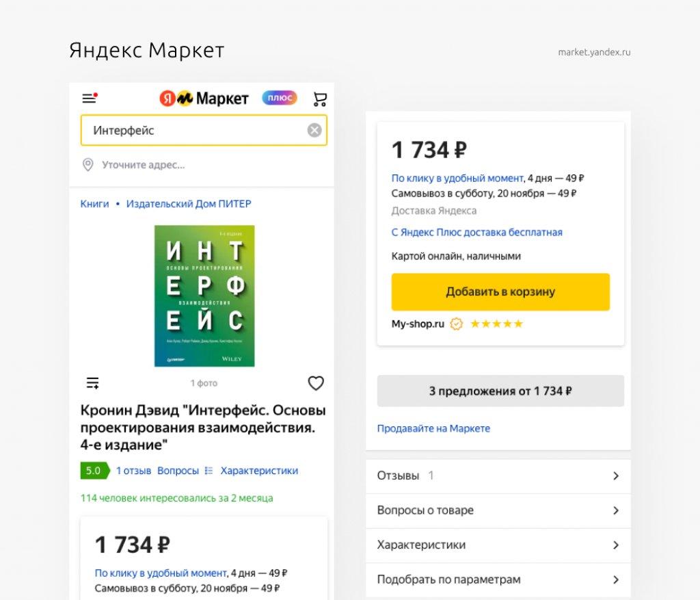Viewport: 700px width, 600px height.
Task: Open the hamburger menu icon
Action: pos(90,98)
